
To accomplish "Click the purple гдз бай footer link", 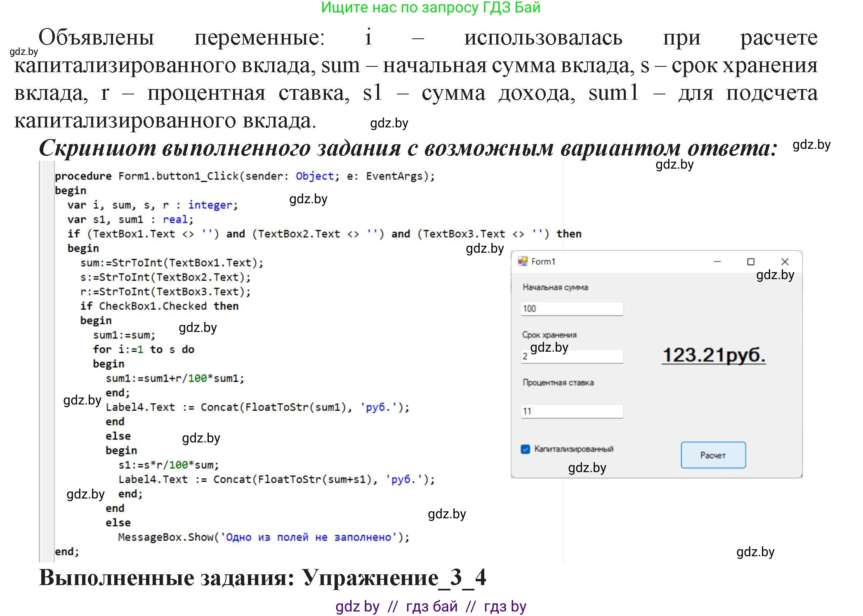I will (432, 606).
